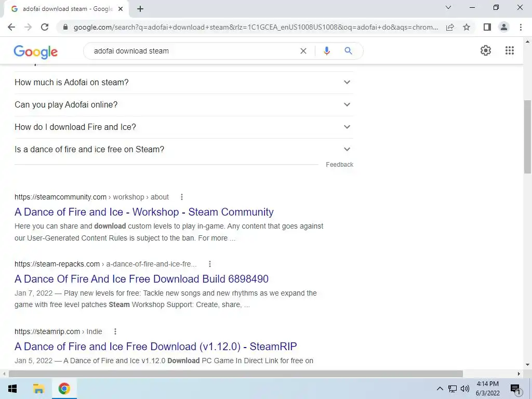
Task: Click Chrome icon in the taskbar
Action: coord(64,389)
